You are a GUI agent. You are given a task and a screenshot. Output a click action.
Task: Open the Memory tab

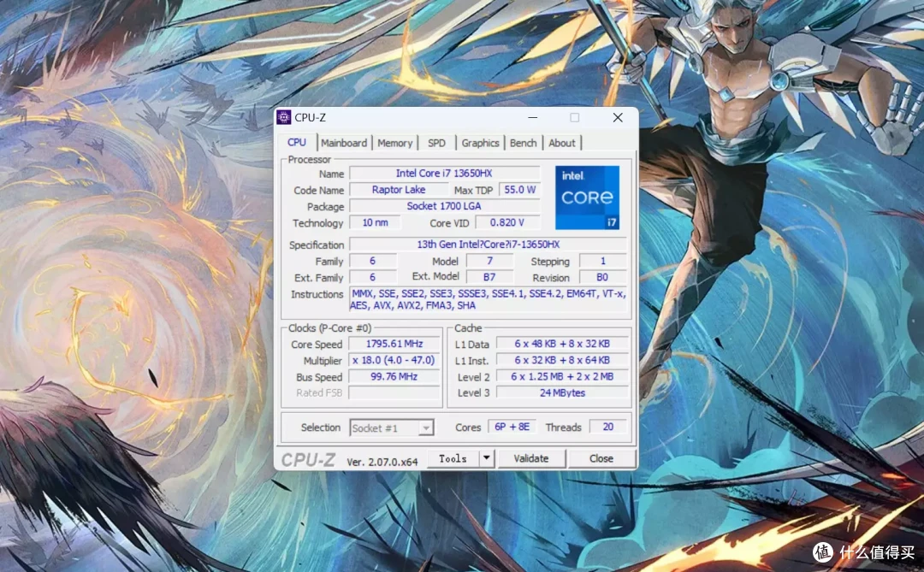(394, 143)
